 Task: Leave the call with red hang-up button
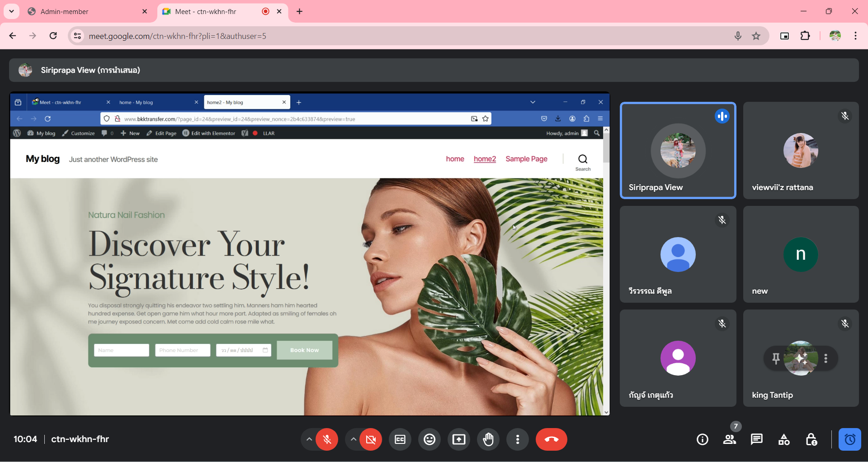[x=551, y=439]
